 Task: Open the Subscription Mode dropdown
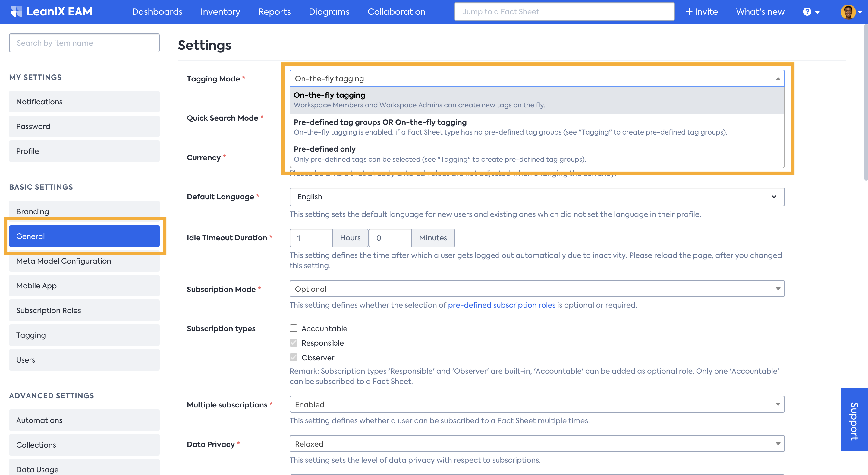(536, 289)
